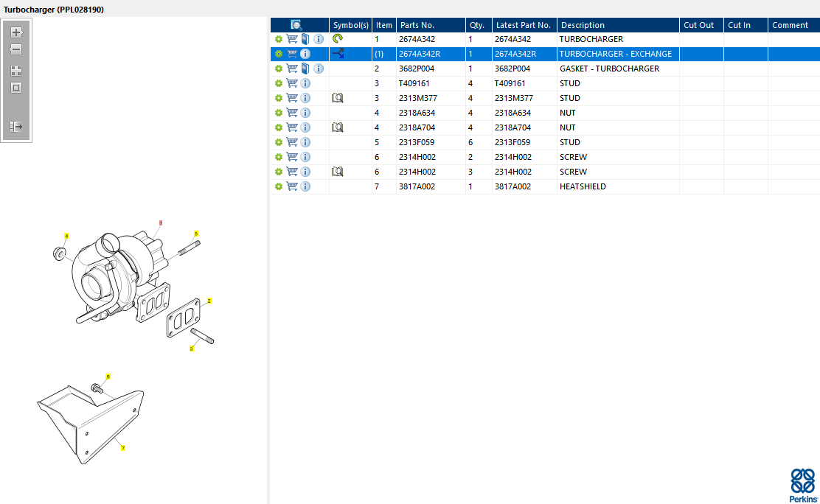Click the blue arrow symbol on row 2674A342R
The image size is (820, 504).
[338, 53]
